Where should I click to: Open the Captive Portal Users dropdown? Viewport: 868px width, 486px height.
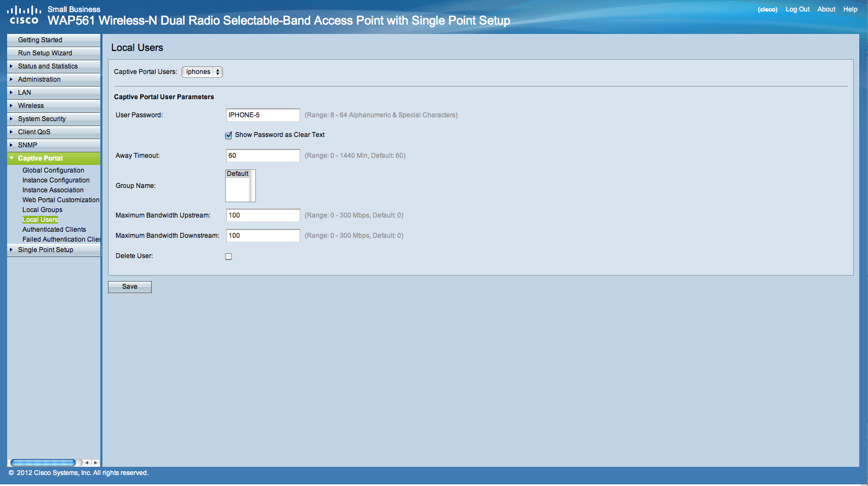point(202,72)
